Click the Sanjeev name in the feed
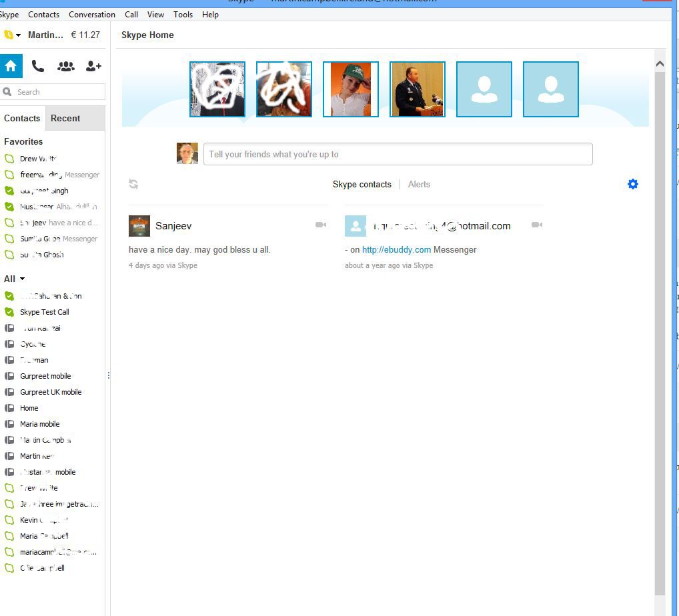 [x=173, y=226]
